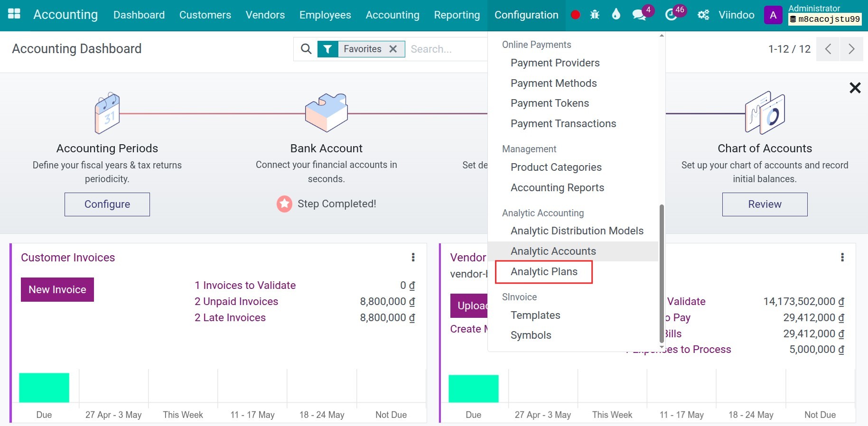Click the Upload button on Vendor Bills
Image resolution: width=868 pixels, height=426 pixels.
[x=469, y=306]
